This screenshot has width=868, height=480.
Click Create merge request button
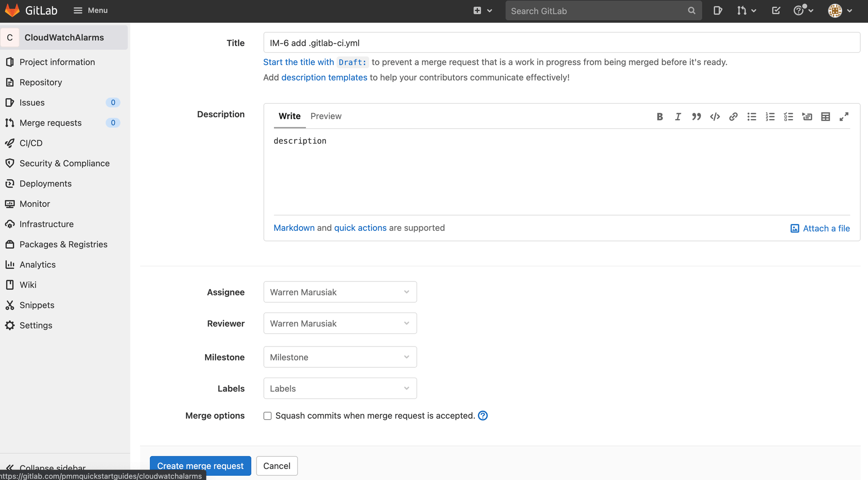pyautogui.click(x=200, y=466)
